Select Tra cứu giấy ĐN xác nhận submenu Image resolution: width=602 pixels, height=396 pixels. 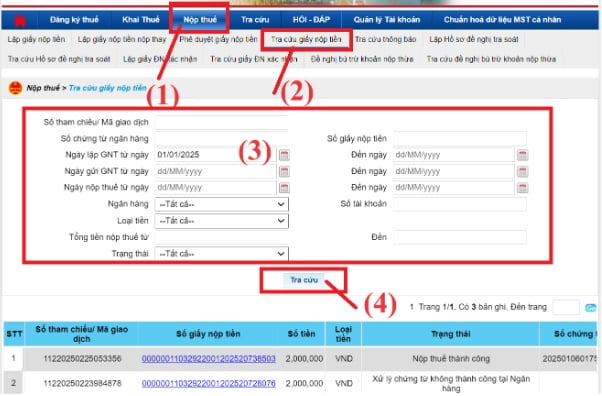(x=253, y=59)
